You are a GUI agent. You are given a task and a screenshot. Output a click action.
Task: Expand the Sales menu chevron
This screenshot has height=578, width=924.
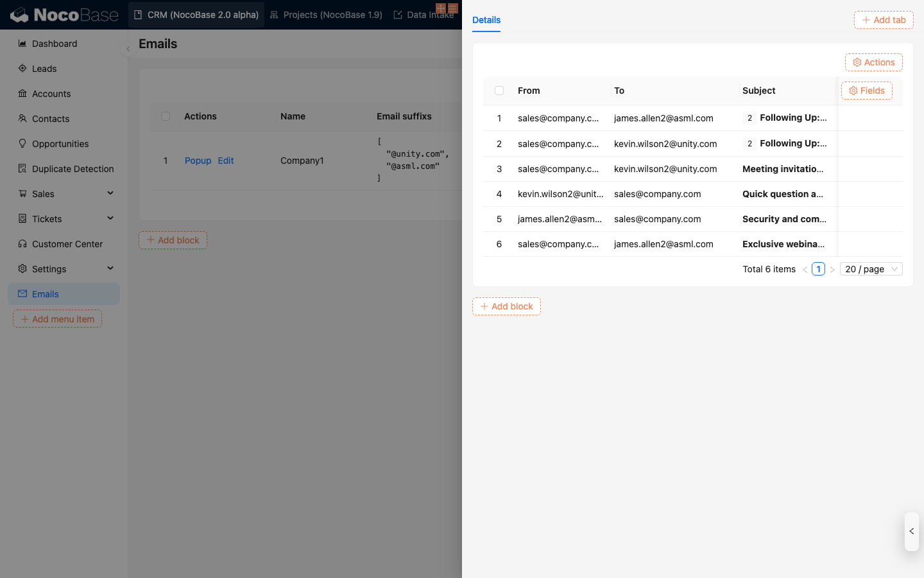pos(110,193)
